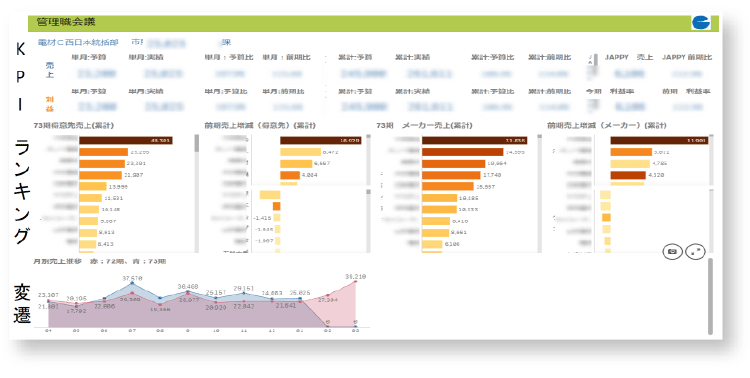Click the bar labeled 17,740
Viewport: 750px width, 378px height.
click(451, 175)
